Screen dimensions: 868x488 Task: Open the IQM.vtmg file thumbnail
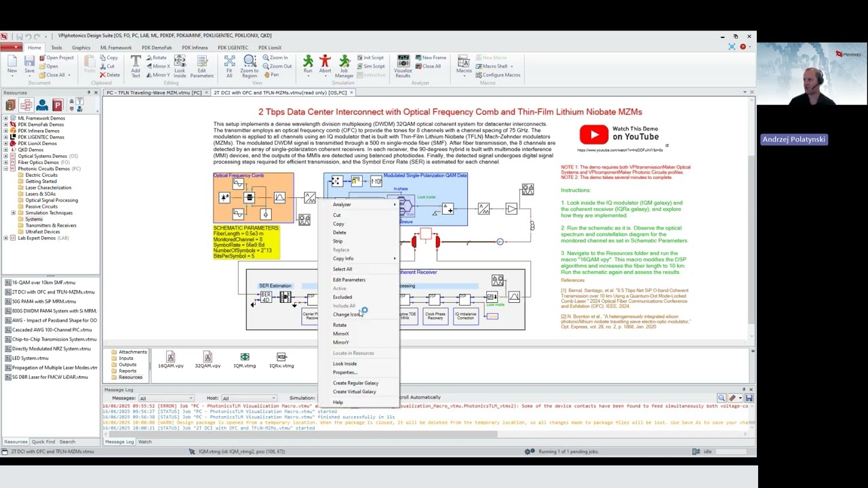coord(245,360)
